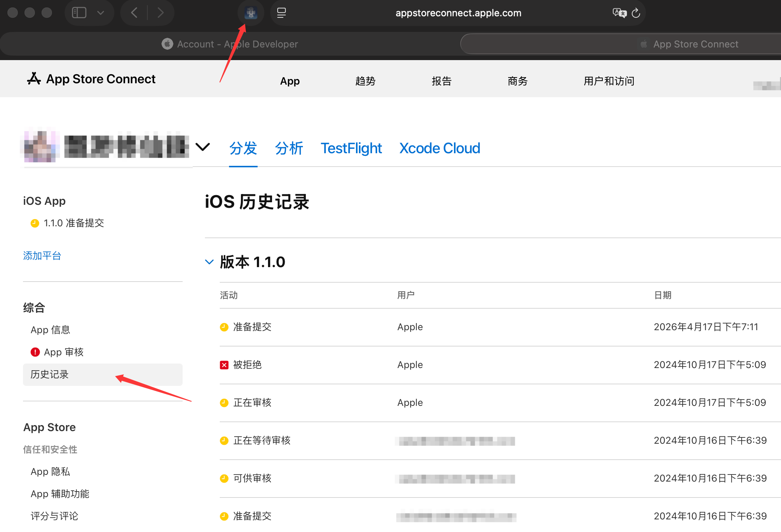
Task: Click the 正在审核 activity row text
Action: point(252,403)
